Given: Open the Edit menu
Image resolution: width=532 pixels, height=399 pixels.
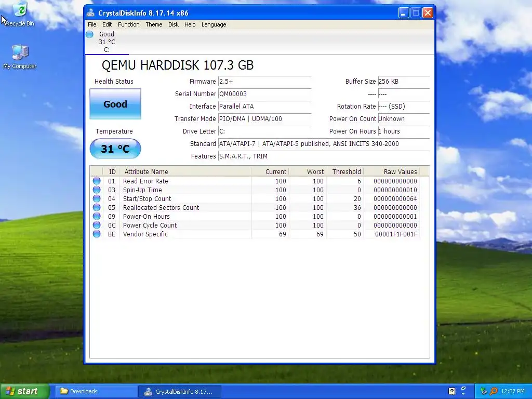Looking at the screenshot, I should tap(107, 24).
